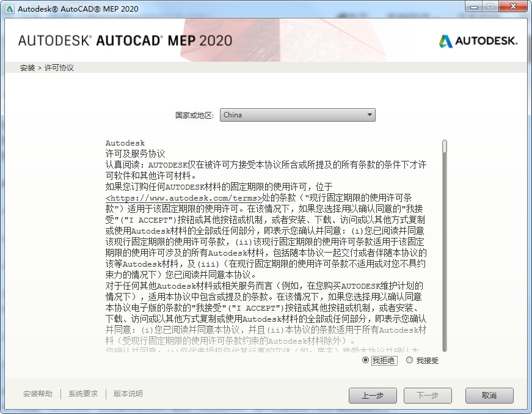Open the 系统要求 link
Viewport: 532px width, 414px height.
(83, 394)
